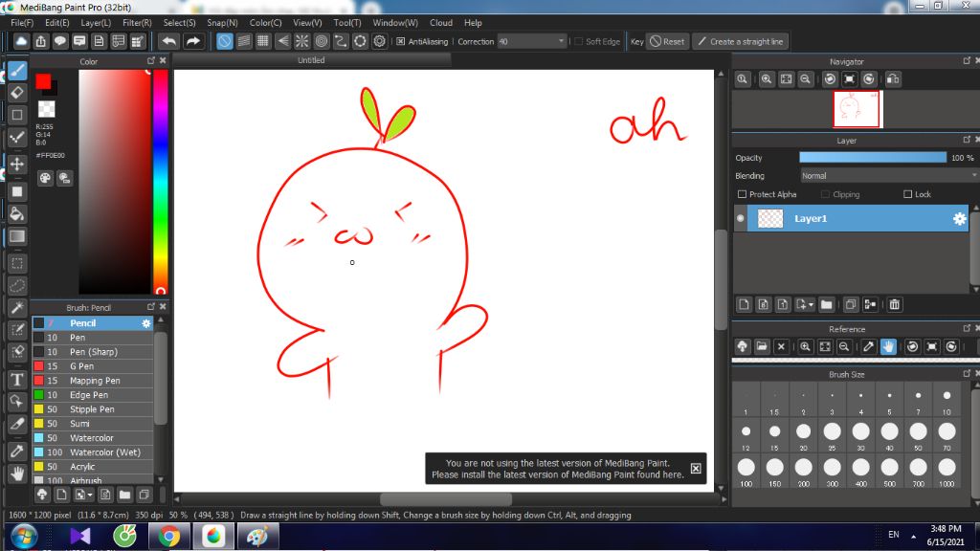Enable the layer Lock checkbox
Screen dimensions: 980x551
[x=907, y=194]
